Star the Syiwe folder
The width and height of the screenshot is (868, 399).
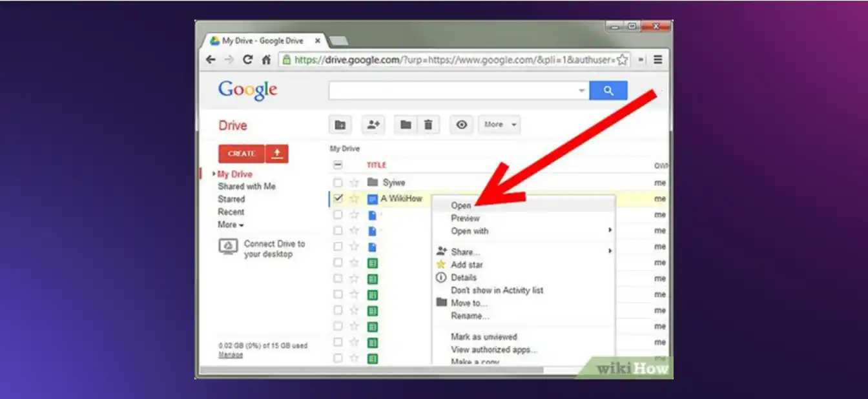point(354,183)
